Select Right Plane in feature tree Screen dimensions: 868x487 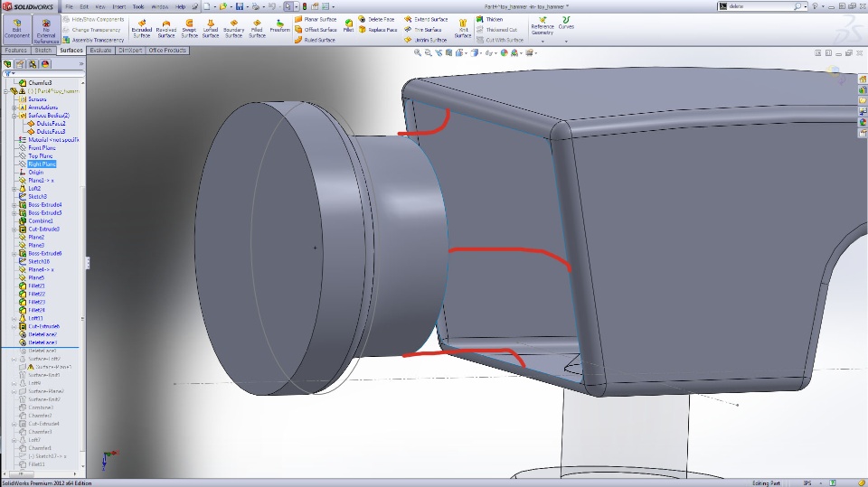42,164
